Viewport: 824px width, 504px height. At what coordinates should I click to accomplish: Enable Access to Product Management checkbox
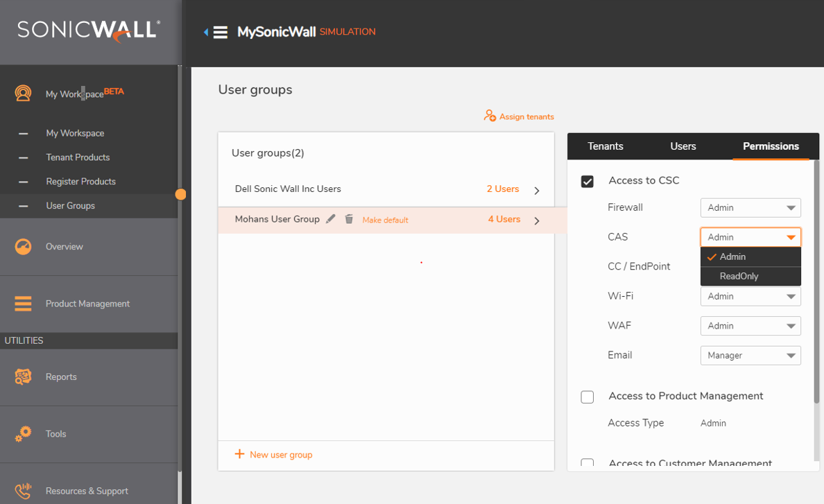pyautogui.click(x=587, y=397)
